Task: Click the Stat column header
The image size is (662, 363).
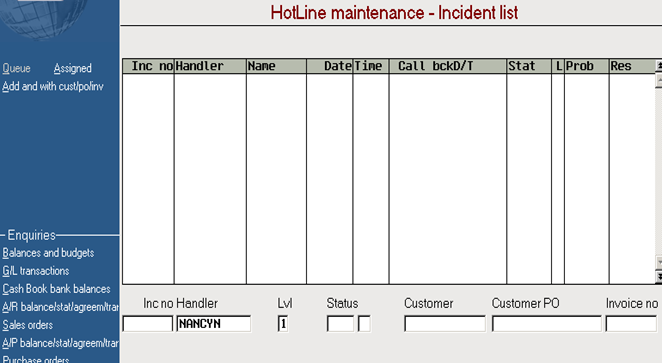Action: tap(529, 66)
